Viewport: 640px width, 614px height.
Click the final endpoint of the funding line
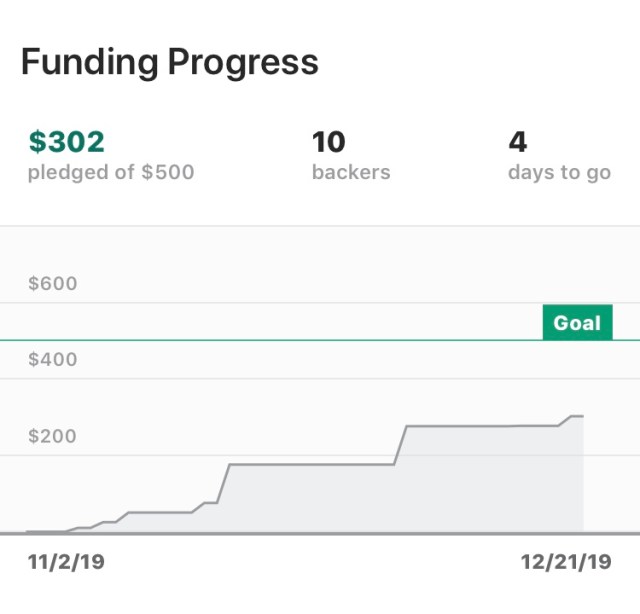[x=582, y=416]
